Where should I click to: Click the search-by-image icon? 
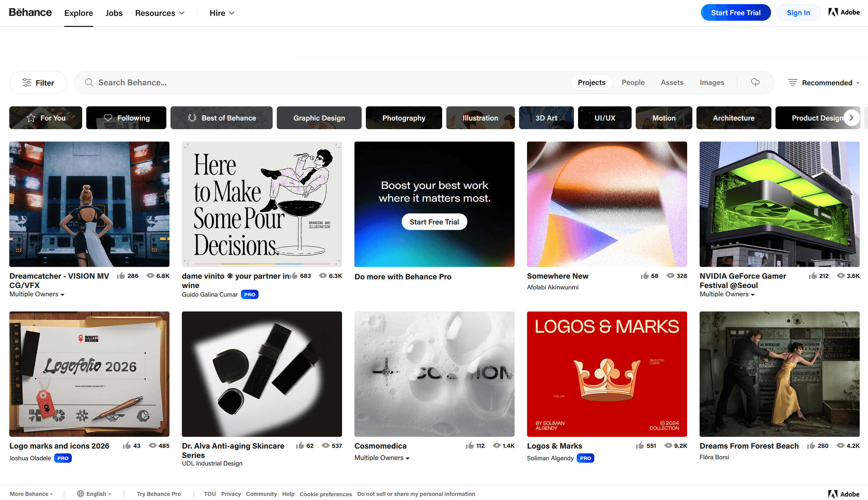click(x=755, y=83)
